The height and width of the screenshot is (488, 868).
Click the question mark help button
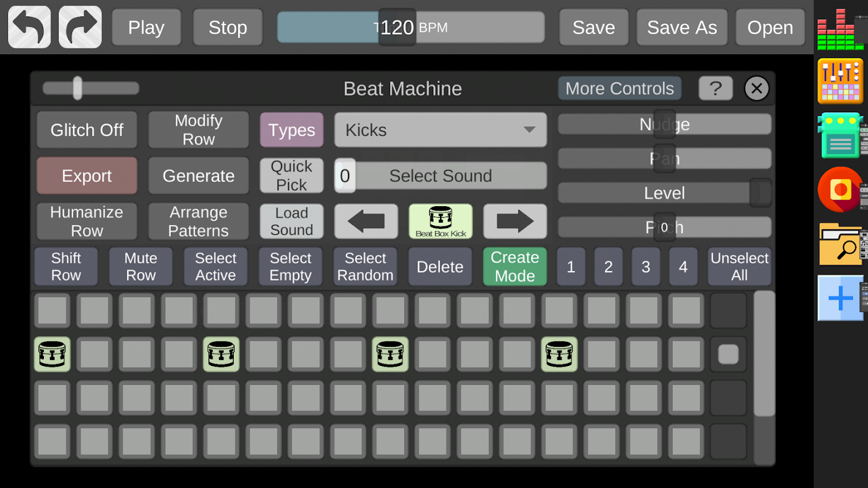(x=715, y=88)
